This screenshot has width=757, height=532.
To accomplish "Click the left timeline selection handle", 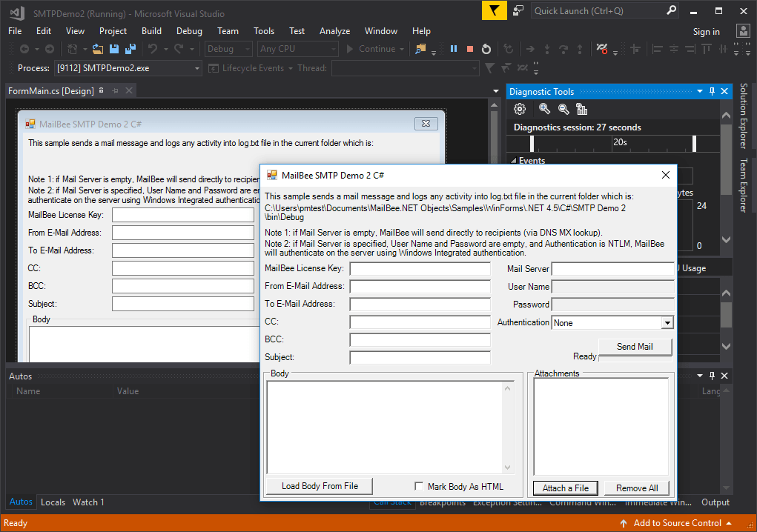I will (532, 144).
